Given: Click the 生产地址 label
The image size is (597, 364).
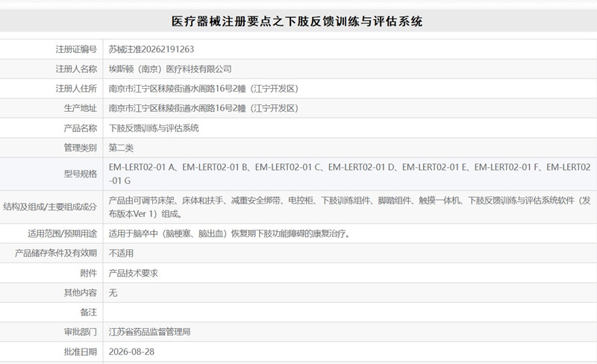Looking at the screenshot, I should [81, 108].
